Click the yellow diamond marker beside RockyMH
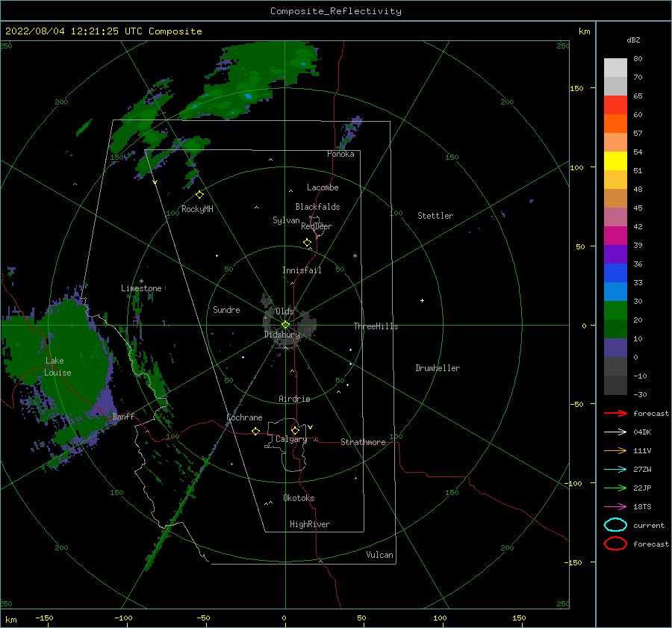Screen dimensions: 672x628 199,195
